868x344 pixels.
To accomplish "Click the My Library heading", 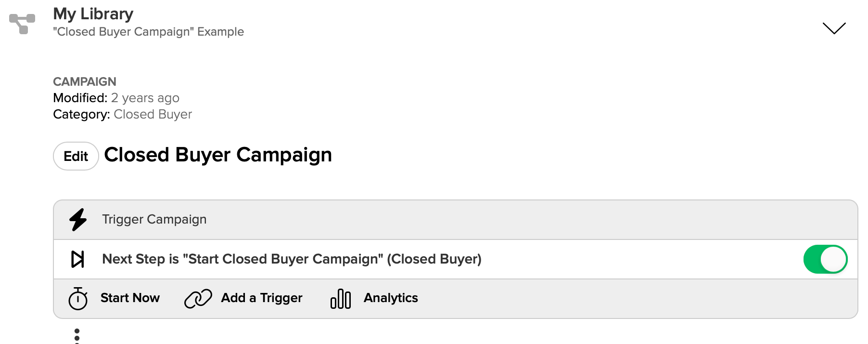I will pos(93,14).
